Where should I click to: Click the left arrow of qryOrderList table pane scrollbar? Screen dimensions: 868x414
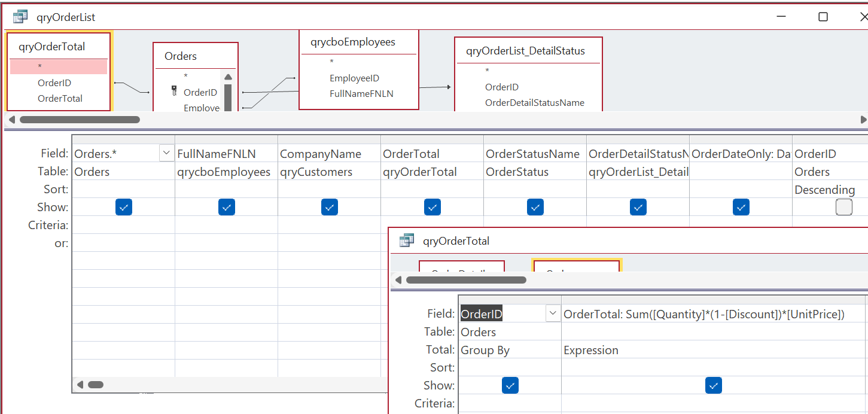[11, 120]
